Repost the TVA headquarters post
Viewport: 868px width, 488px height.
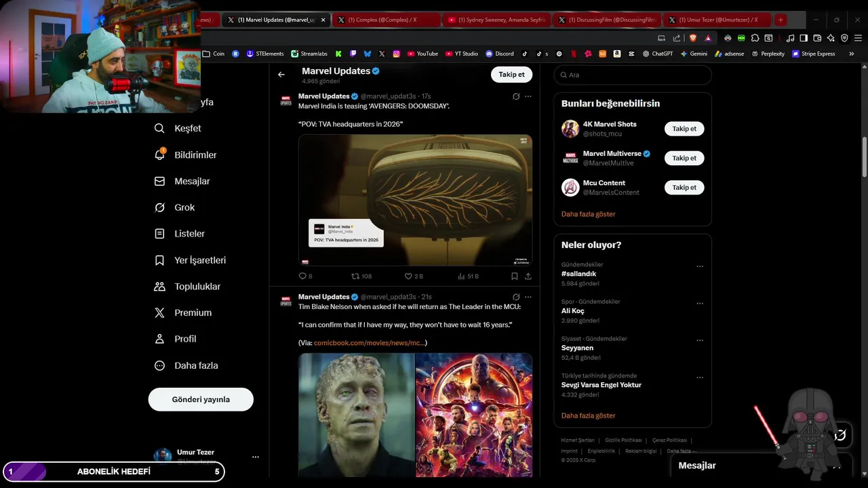point(361,276)
